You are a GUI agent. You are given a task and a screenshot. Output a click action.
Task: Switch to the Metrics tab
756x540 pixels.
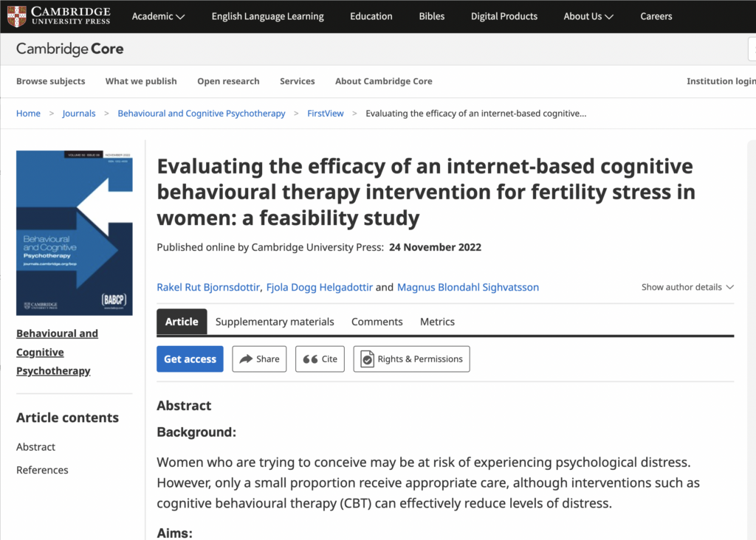coord(437,322)
